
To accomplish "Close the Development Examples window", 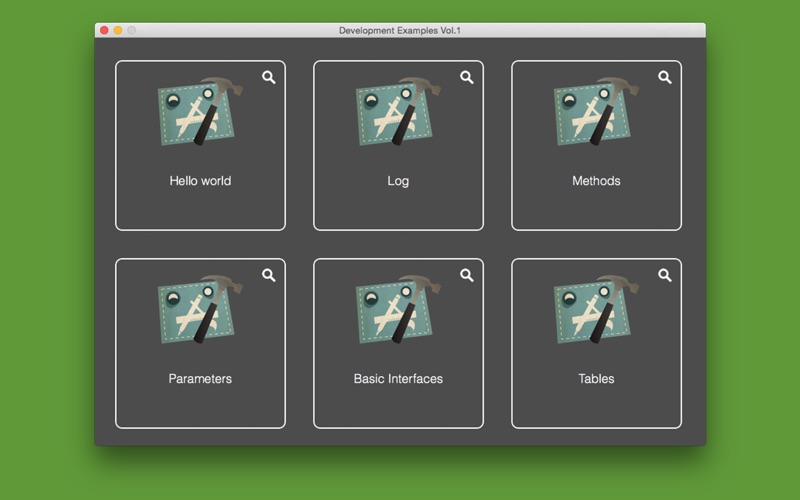I will (104, 30).
